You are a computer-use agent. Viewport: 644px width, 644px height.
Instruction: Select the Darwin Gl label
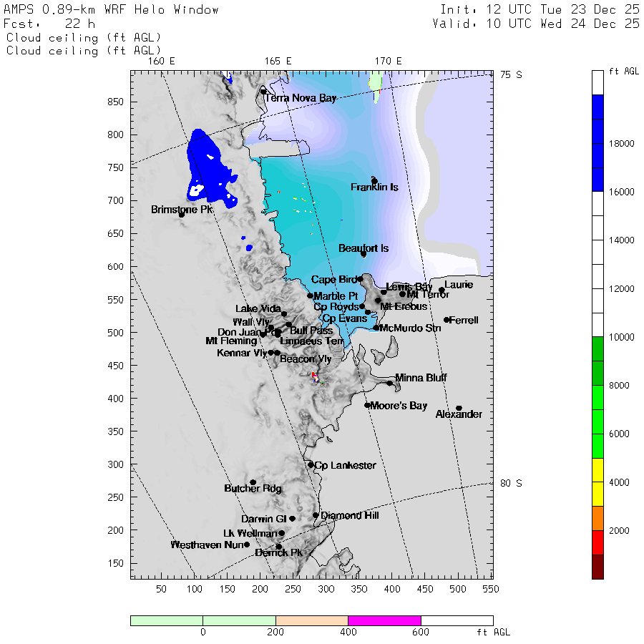click(x=263, y=519)
